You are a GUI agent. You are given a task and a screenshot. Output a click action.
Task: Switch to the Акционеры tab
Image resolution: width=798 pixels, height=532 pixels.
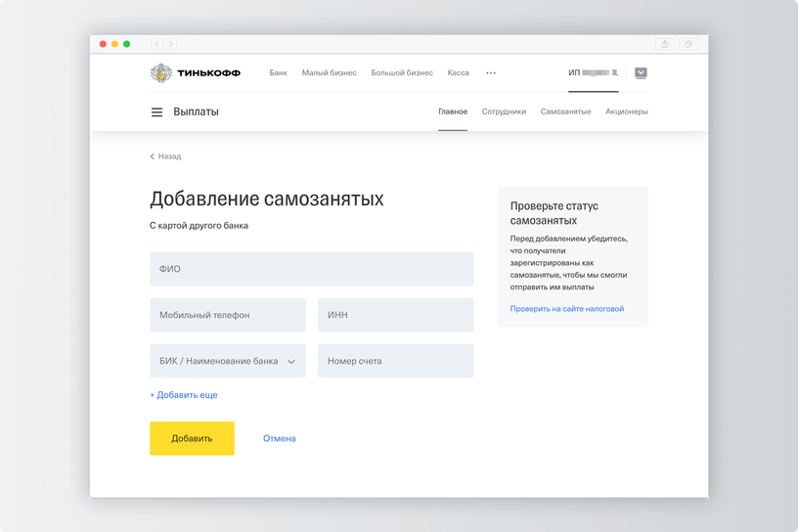tap(627, 111)
